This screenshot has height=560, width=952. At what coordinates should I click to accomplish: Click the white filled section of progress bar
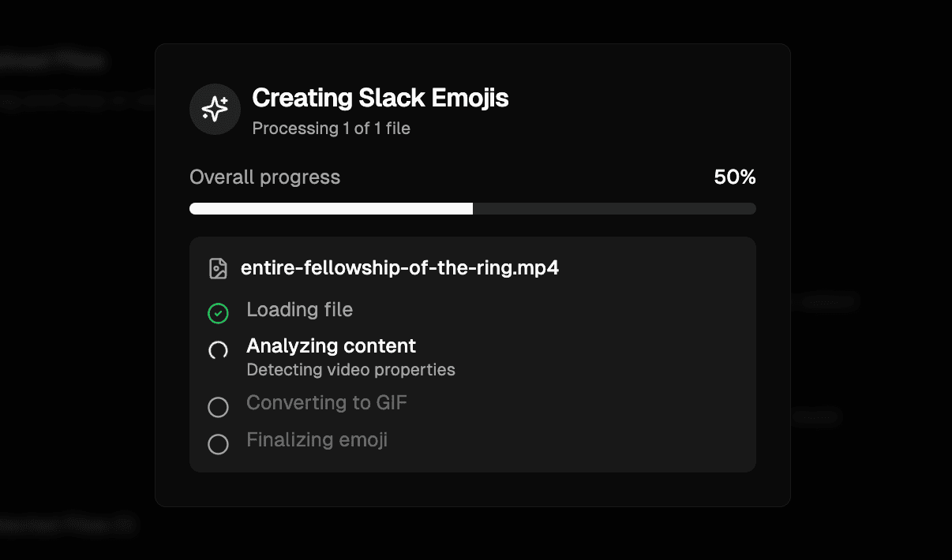(x=331, y=209)
